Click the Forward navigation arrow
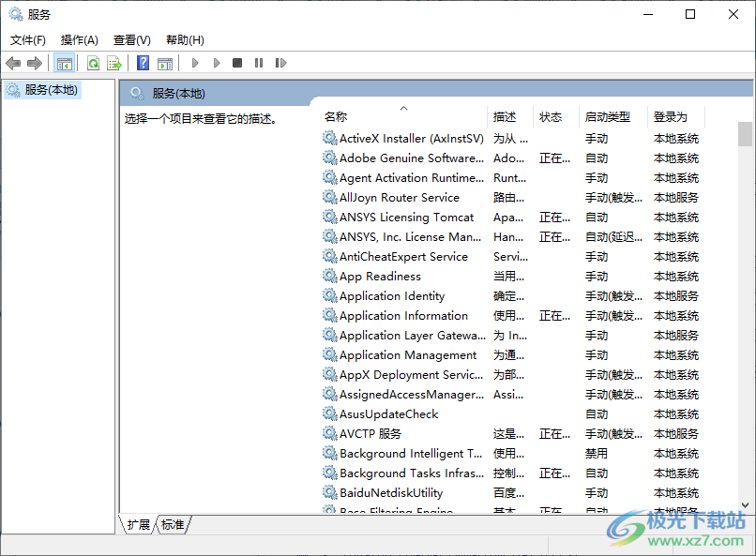The height and width of the screenshot is (556, 756). [x=36, y=63]
